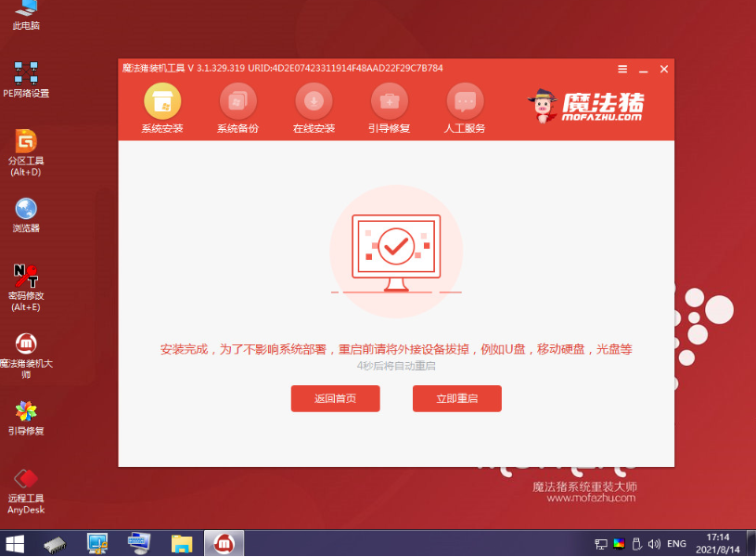Click the 返回首页 (Return Home) button
Image resolution: width=756 pixels, height=557 pixels.
click(336, 397)
